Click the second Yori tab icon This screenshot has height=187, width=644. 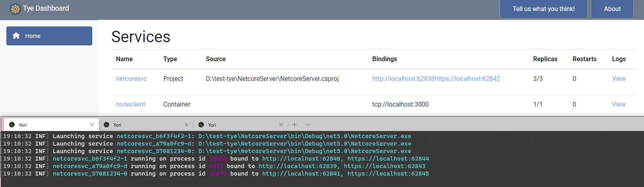pos(106,125)
